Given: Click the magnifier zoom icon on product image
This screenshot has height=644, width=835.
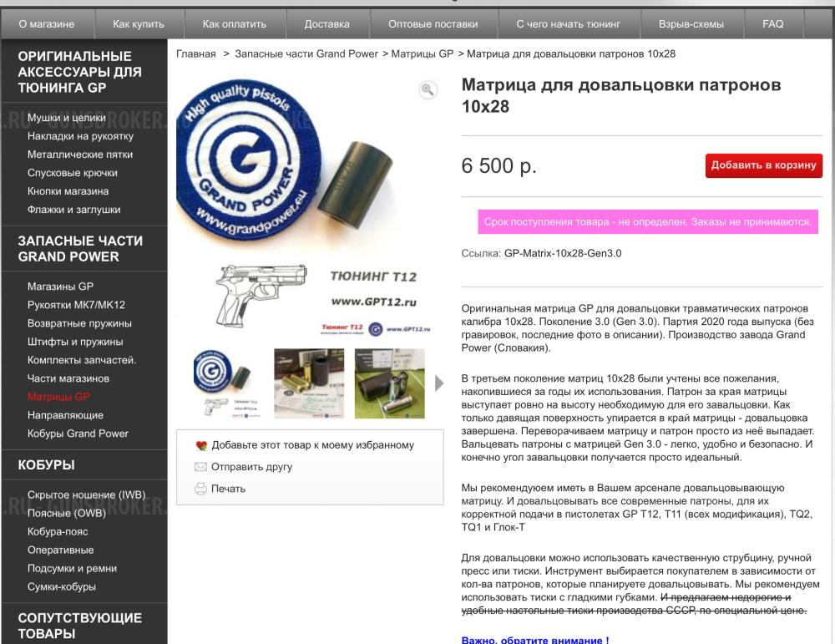Looking at the screenshot, I should [428, 89].
